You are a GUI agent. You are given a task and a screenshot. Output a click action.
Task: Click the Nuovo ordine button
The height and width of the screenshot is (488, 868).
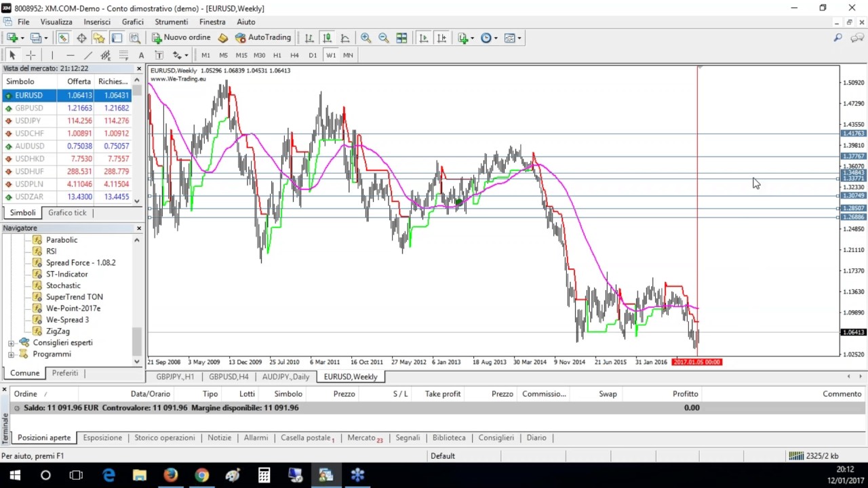[181, 38]
